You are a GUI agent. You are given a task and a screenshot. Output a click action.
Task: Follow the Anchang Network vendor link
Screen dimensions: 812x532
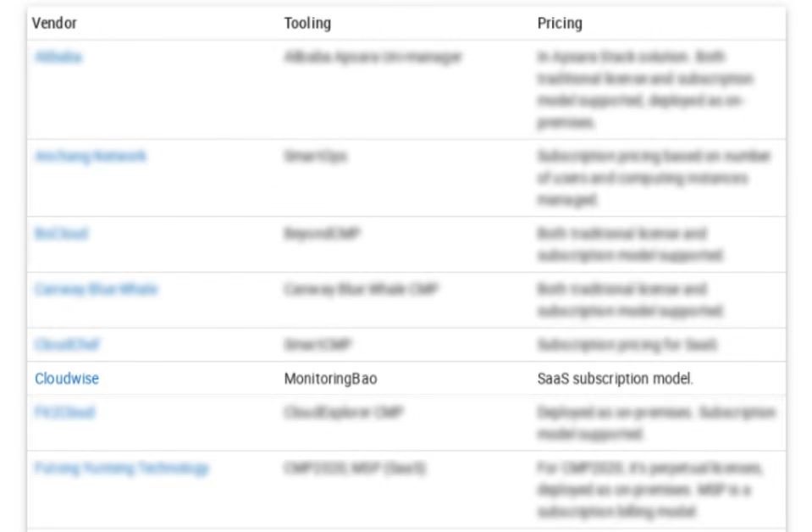[91, 156]
